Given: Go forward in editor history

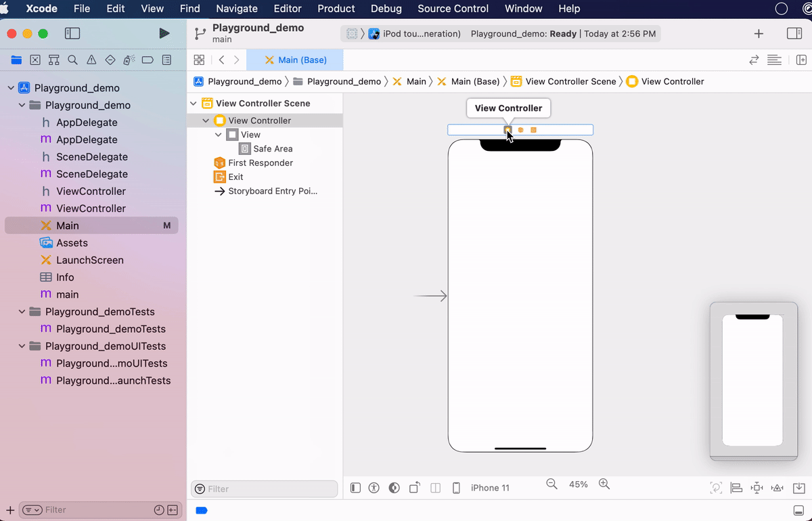Looking at the screenshot, I should [236, 60].
